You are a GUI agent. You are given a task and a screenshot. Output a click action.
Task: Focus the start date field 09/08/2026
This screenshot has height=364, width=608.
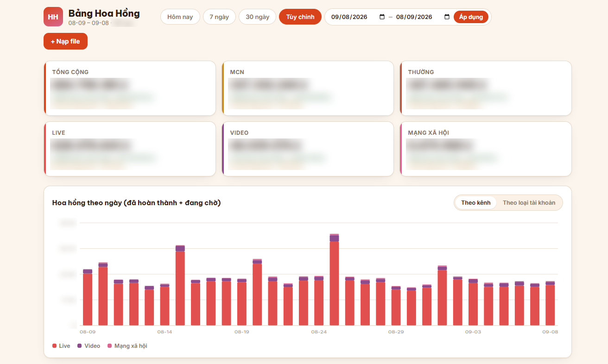pos(358,17)
